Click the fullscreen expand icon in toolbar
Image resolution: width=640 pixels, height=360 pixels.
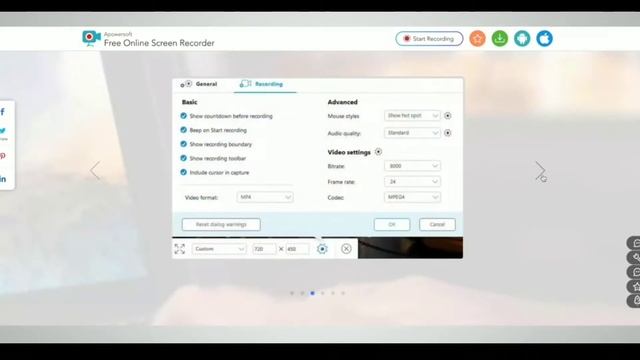[x=180, y=249]
